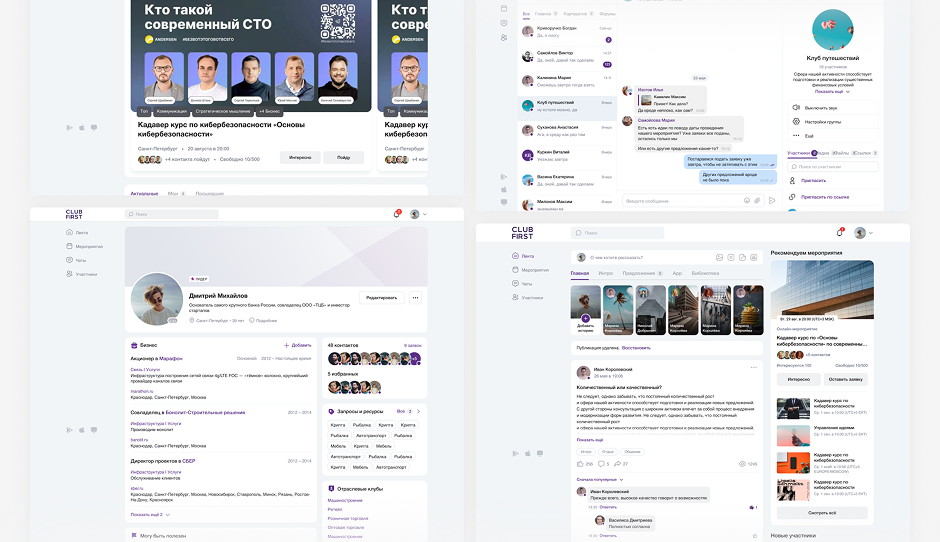This screenshot has height=542, width=940.
Task: Open group settings gear for Клуб путешествий
Action: coord(795,121)
